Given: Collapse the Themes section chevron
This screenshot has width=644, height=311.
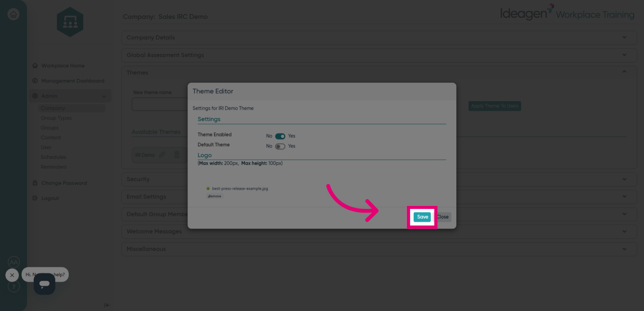Looking at the screenshot, I should pos(624,71).
